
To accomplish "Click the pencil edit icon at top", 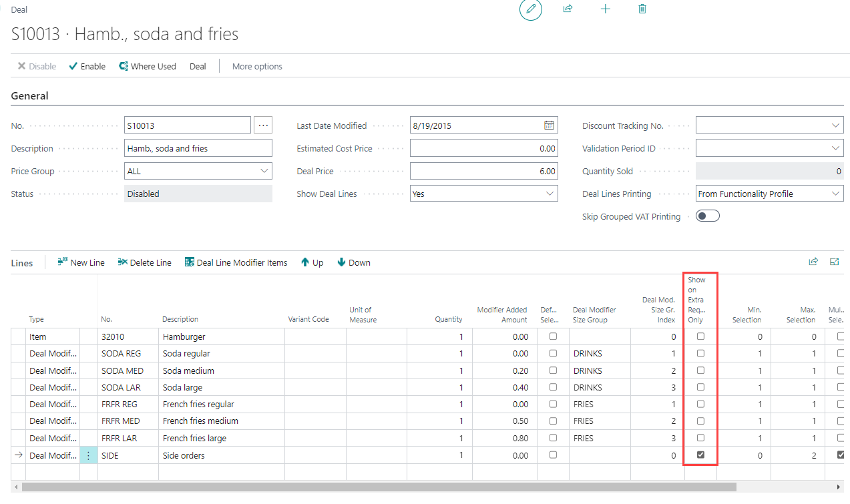I will click(531, 9).
